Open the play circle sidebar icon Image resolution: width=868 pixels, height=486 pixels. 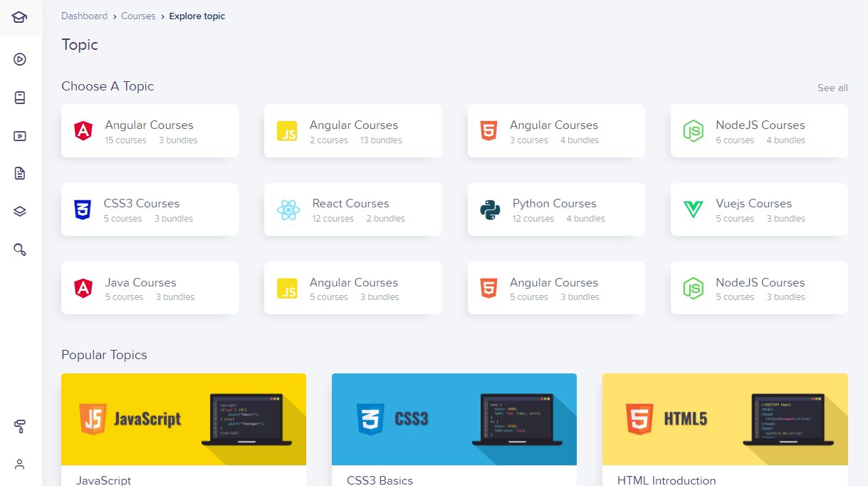pos(20,59)
